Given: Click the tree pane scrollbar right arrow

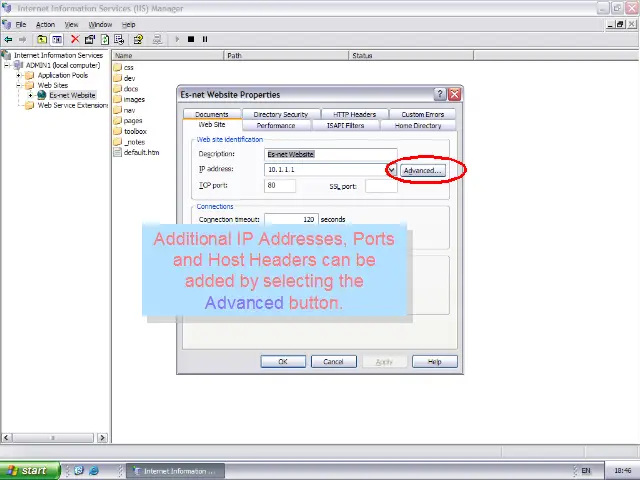Looking at the screenshot, I should [x=102, y=438].
